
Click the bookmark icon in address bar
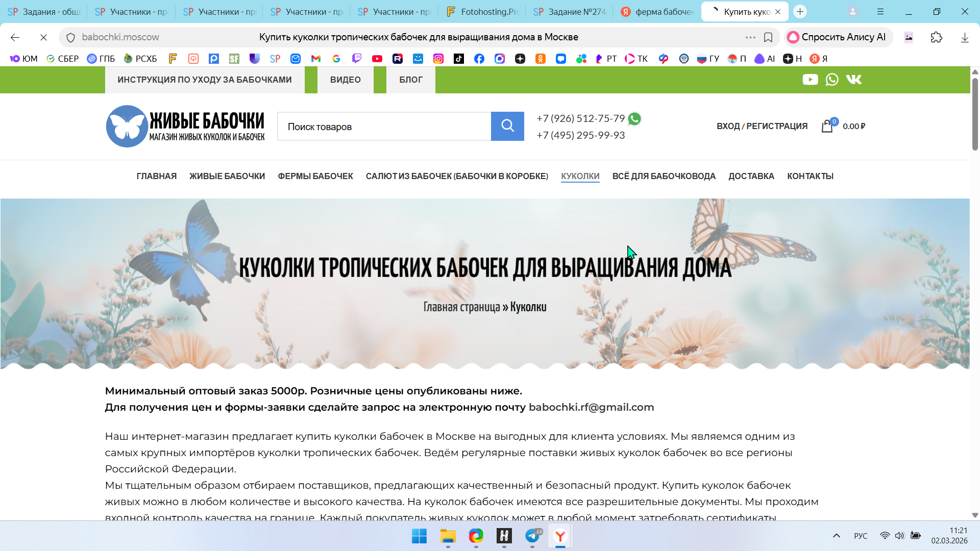coord(768,37)
